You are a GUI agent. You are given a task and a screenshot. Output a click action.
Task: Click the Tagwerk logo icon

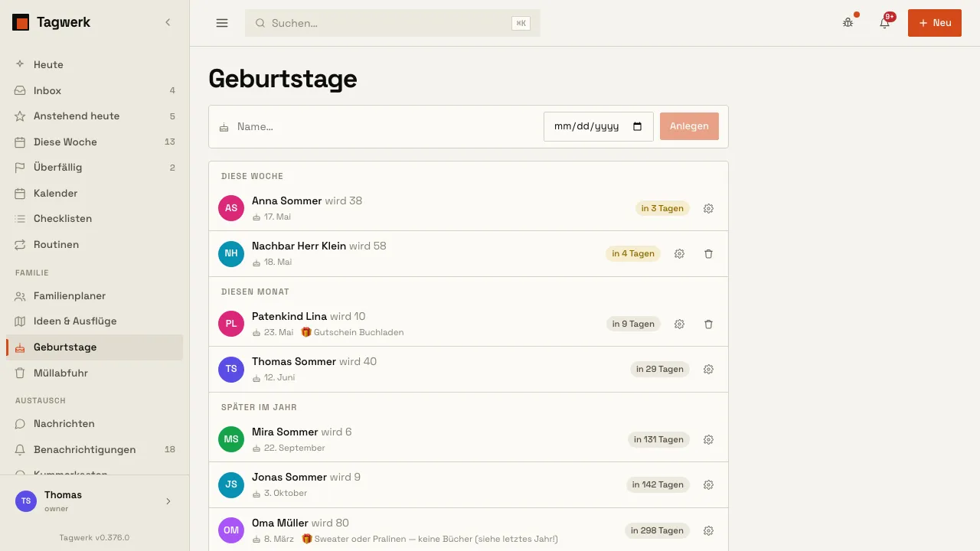point(21,22)
